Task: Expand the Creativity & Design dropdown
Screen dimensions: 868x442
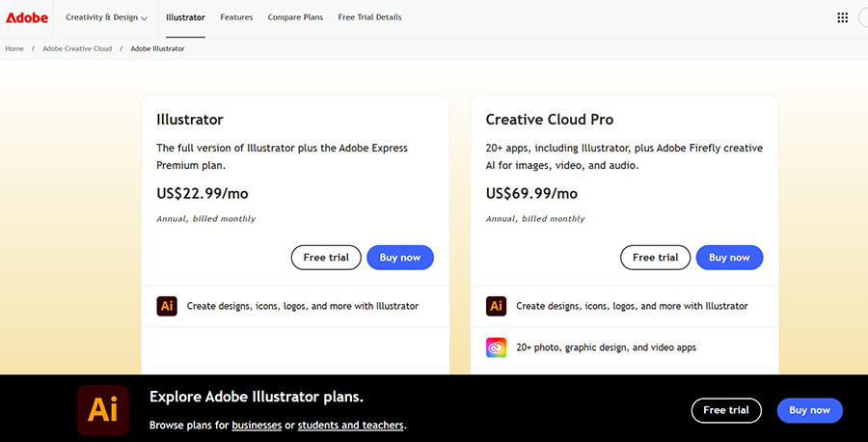Action: pyautogui.click(x=106, y=17)
